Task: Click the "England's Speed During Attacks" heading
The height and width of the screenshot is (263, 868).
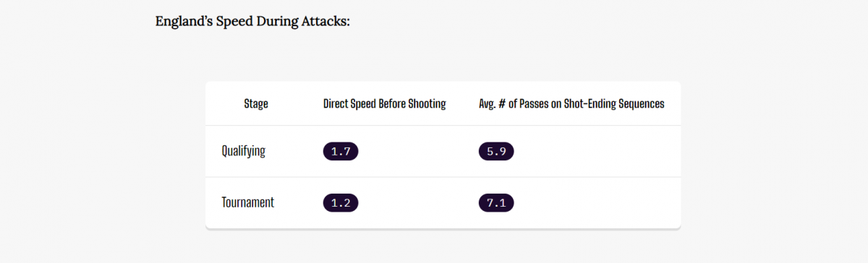Action: click(x=252, y=21)
